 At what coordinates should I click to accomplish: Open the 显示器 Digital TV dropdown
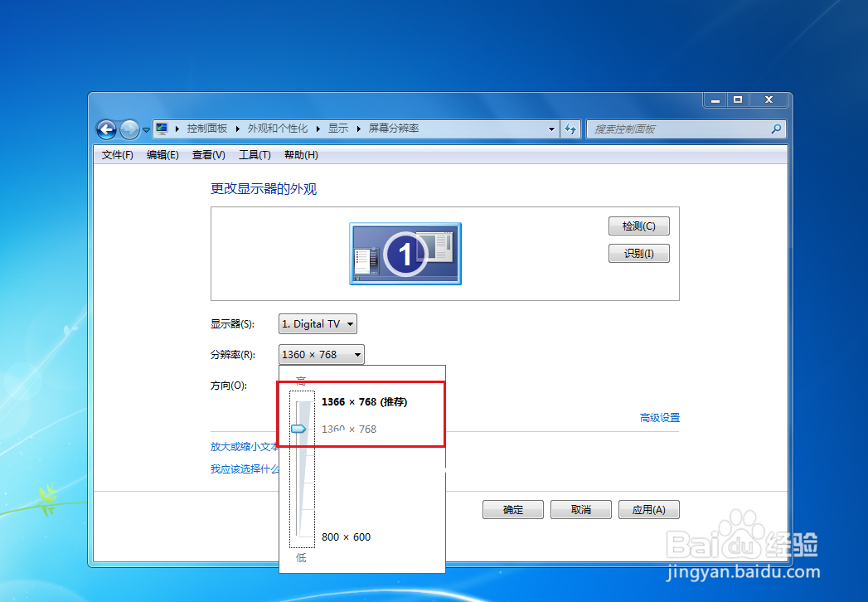coord(318,324)
